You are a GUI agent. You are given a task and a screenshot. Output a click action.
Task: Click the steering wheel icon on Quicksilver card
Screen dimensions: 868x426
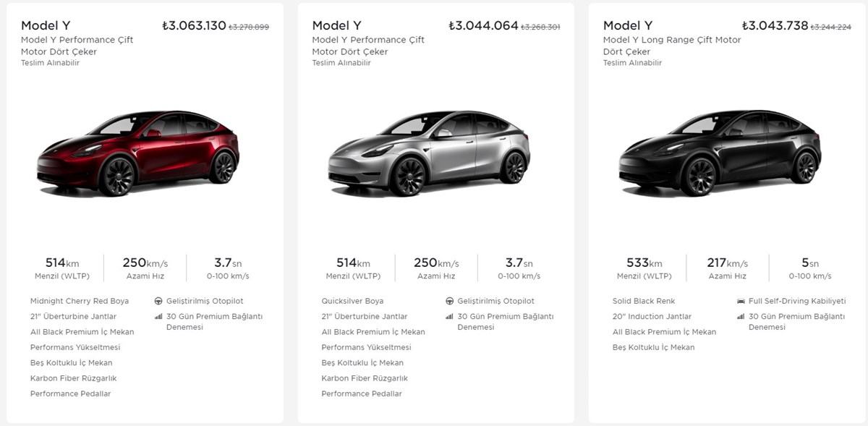pyautogui.click(x=450, y=301)
